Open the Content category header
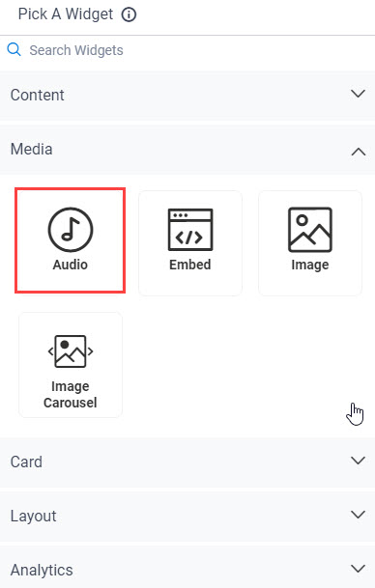 coord(187,96)
